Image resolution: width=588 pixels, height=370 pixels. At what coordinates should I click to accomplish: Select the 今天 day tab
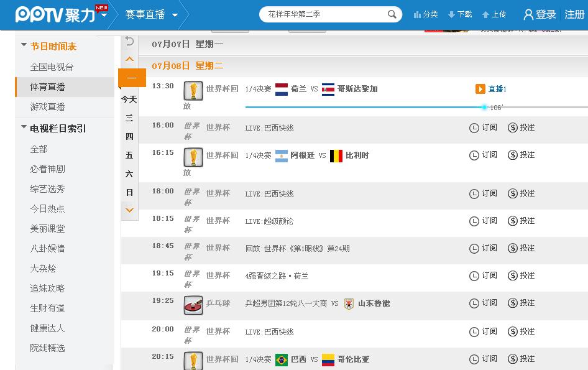[x=129, y=99]
